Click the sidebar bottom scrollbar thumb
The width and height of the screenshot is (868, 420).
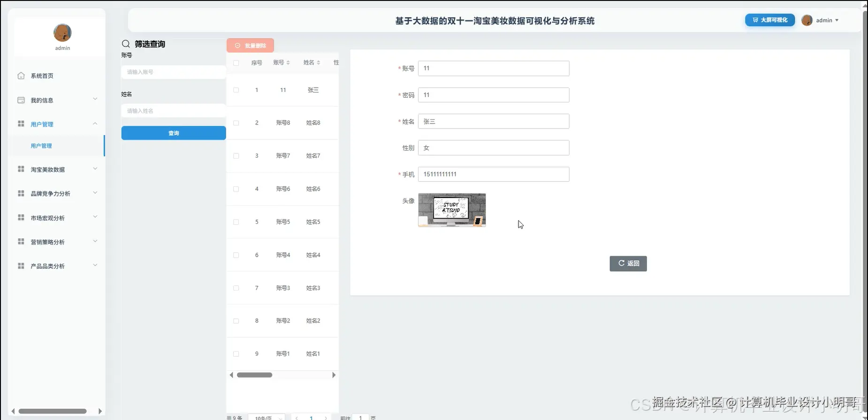click(x=53, y=411)
